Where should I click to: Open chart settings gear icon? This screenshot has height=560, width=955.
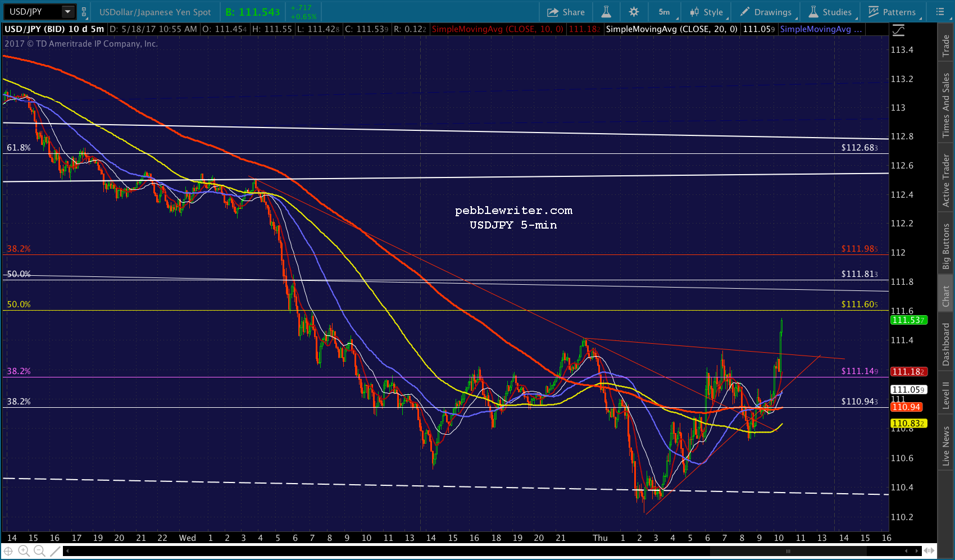pyautogui.click(x=634, y=12)
